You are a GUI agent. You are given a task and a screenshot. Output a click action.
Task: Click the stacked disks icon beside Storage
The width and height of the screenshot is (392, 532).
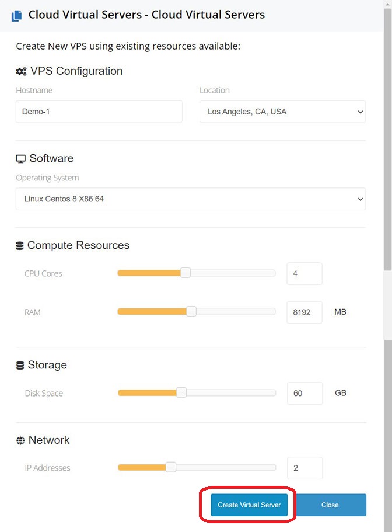20,366
